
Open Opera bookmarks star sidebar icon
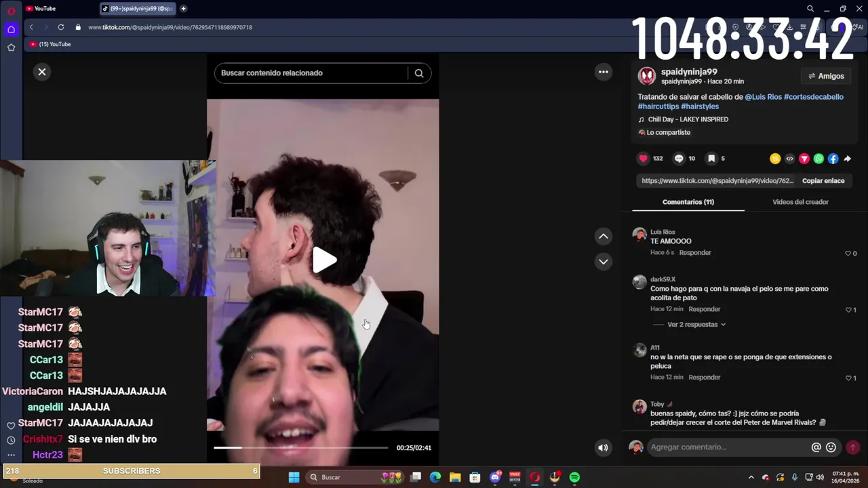pos(11,47)
